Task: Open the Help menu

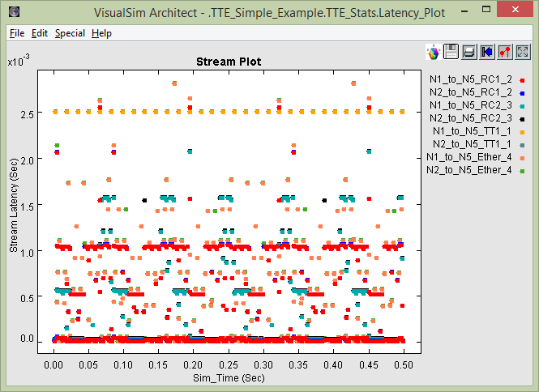Action: coord(101,33)
